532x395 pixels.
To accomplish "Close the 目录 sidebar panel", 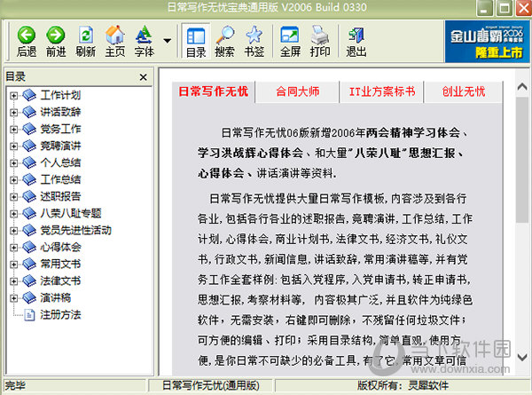I will (x=143, y=77).
